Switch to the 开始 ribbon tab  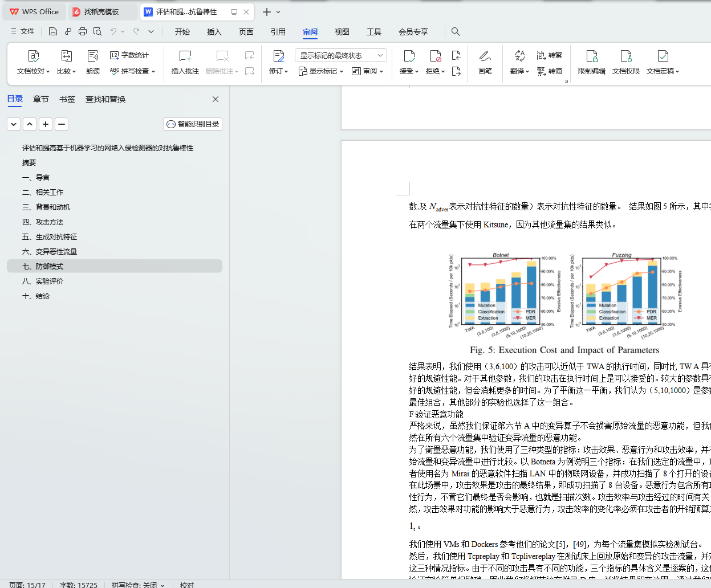click(x=182, y=32)
